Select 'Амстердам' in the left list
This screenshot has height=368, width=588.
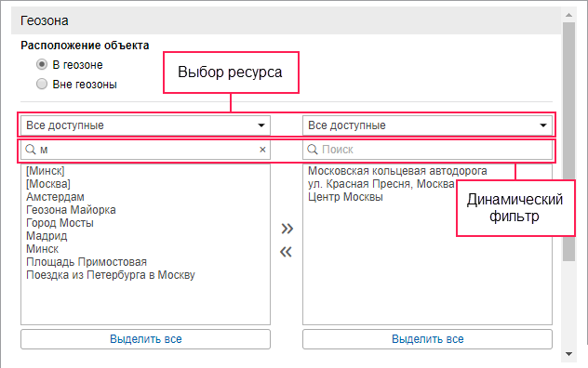(x=55, y=197)
